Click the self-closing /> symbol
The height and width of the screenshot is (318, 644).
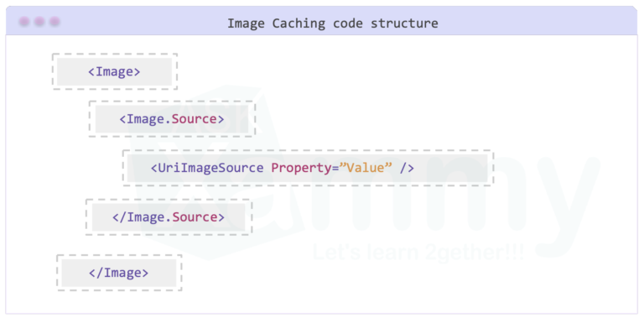[408, 168]
